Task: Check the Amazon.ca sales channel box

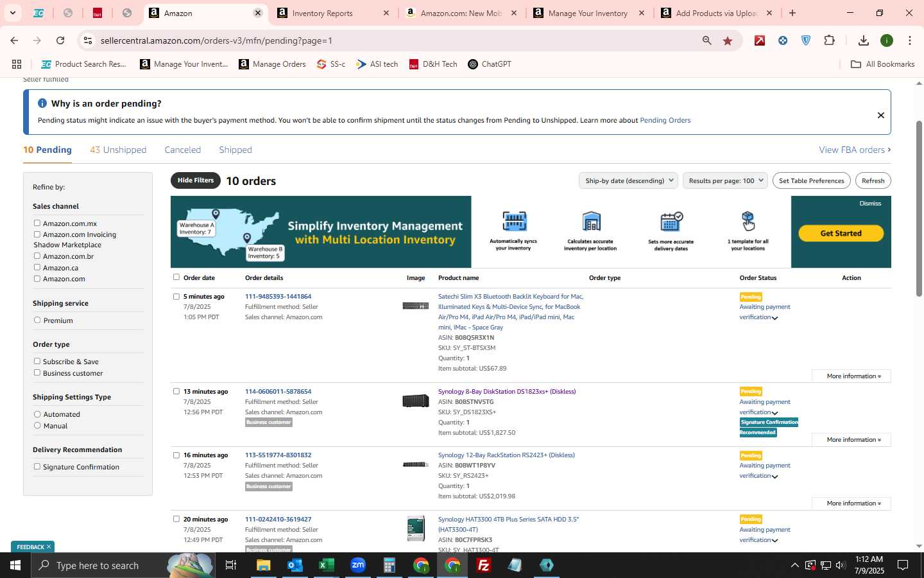Action: coord(37,267)
